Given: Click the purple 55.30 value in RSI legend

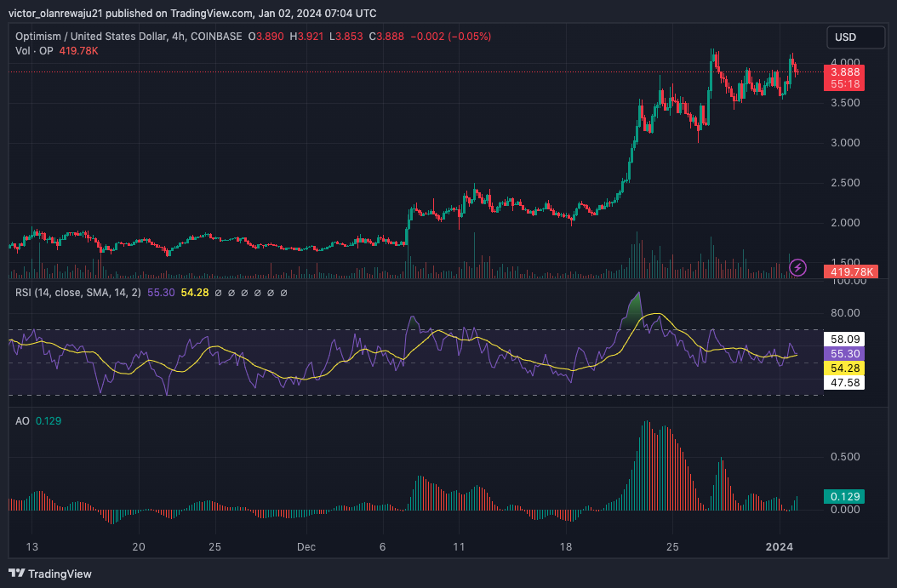Looking at the screenshot, I should coord(161,293).
